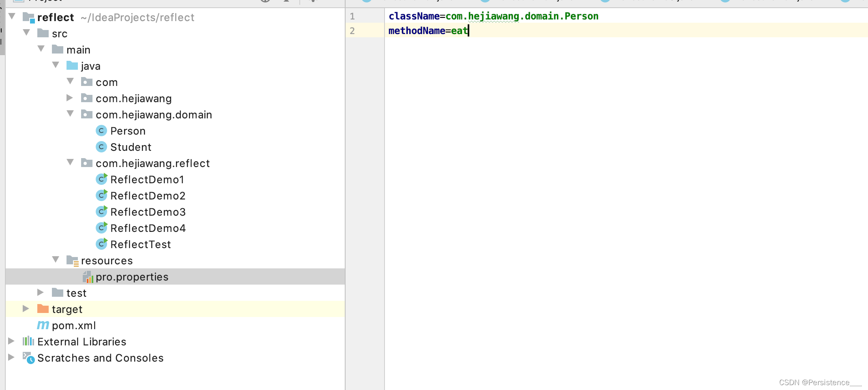The image size is (868, 390).
Task: Select the com.hejiawang package
Action: [x=134, y=99]
